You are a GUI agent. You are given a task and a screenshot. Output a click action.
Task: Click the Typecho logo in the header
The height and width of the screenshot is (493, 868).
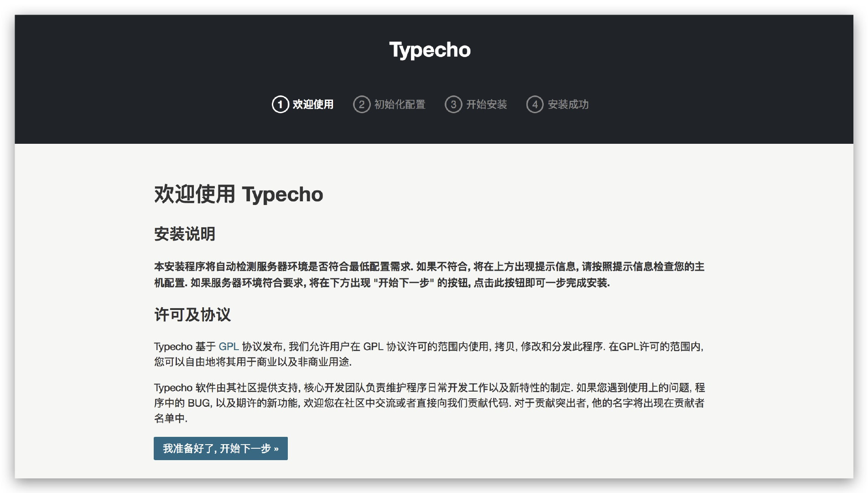click(x=430, y=50)
